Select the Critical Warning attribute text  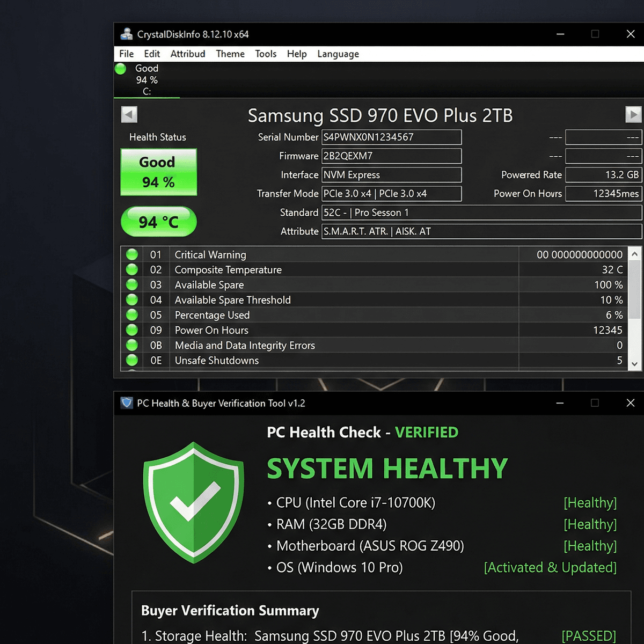(x=210, y=255)
